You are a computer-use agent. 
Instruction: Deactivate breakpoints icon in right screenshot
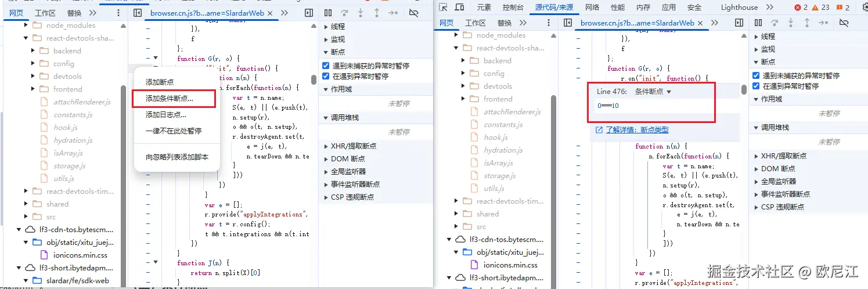844,23
